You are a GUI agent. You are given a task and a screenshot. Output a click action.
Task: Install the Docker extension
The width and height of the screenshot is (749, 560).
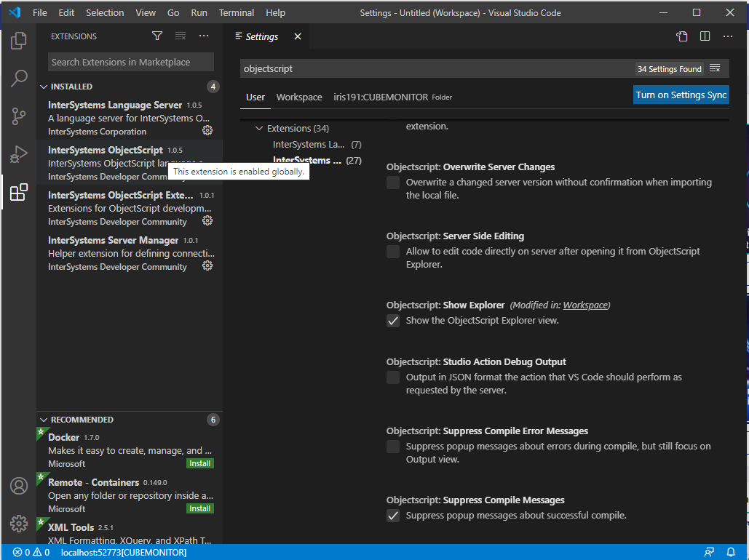pyautogui.click(x=199, y=463)
